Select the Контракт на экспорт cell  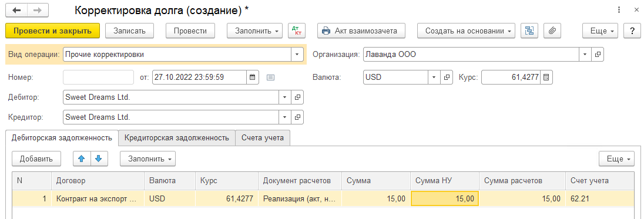coord(98,198)
